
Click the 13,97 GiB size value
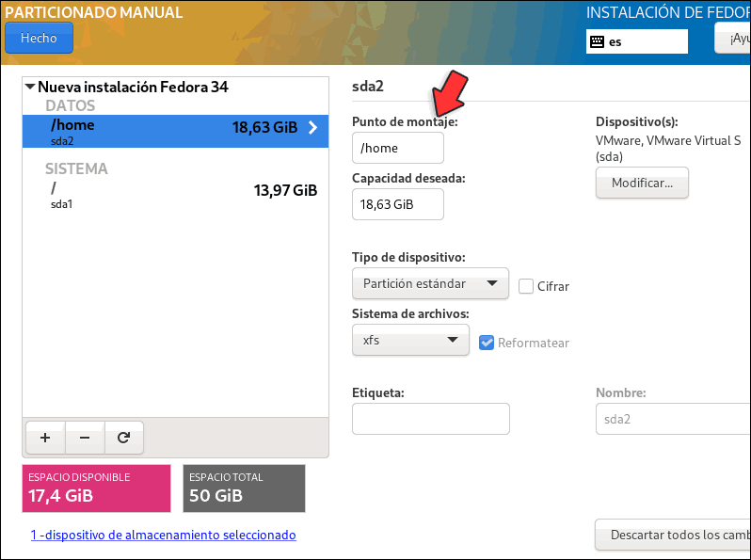point(285,191)
